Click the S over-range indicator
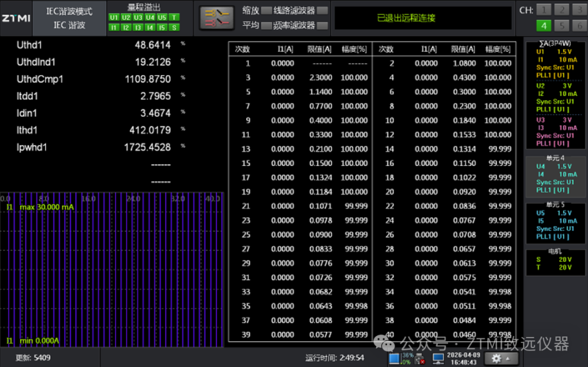 click(174, 27)
